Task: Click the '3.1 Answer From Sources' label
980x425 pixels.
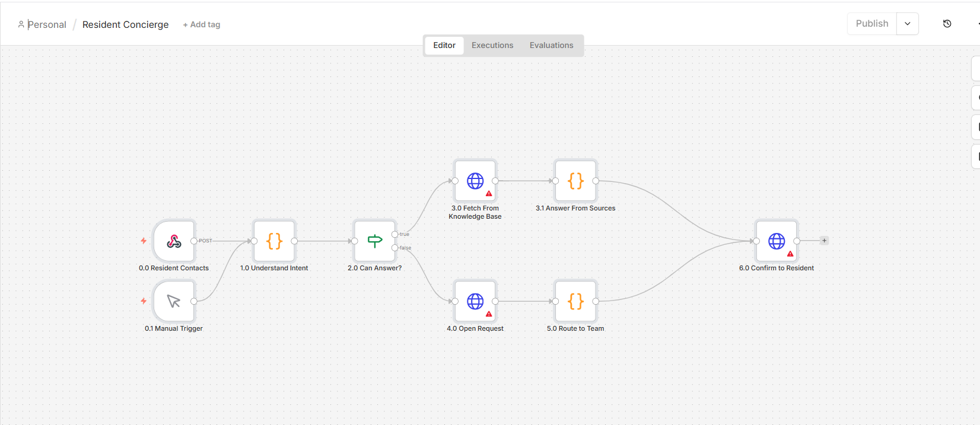Action: point(575,208)
